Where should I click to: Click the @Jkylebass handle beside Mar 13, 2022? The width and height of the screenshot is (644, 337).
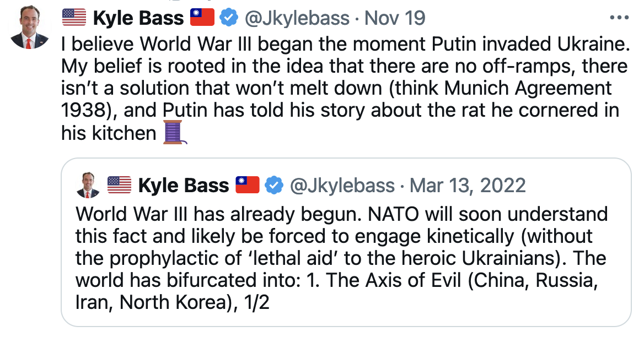coord(342,185)
